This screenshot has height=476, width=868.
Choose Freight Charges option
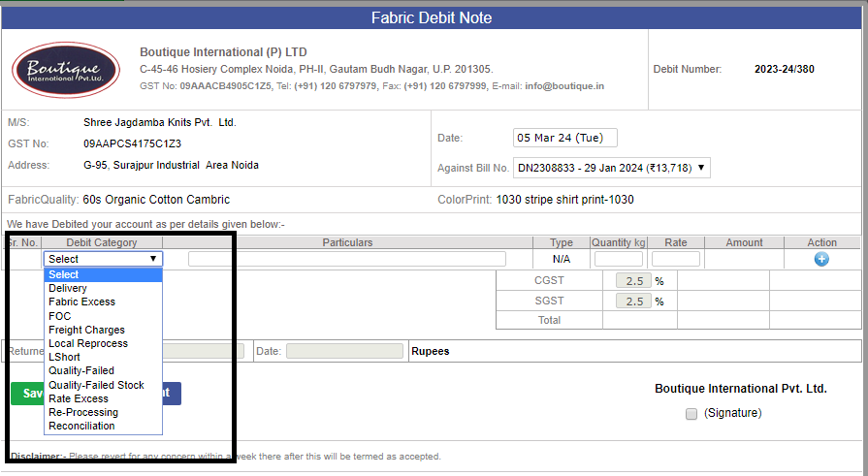coord(103,330)
